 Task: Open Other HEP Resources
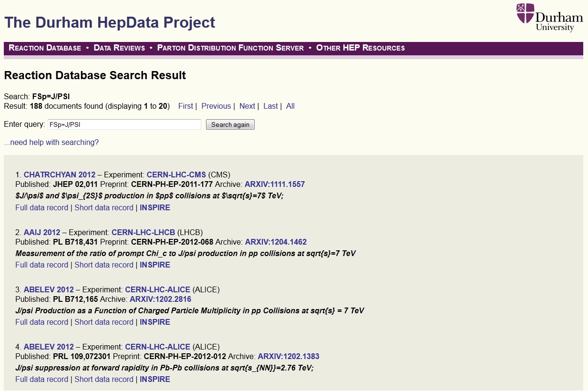click(x=360, y=48)
